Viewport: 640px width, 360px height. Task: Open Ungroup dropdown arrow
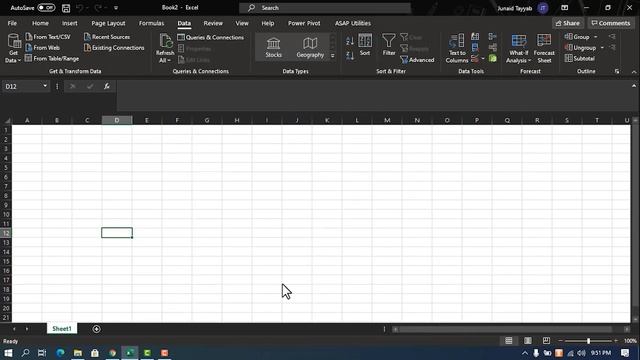[x=602, y=48]
